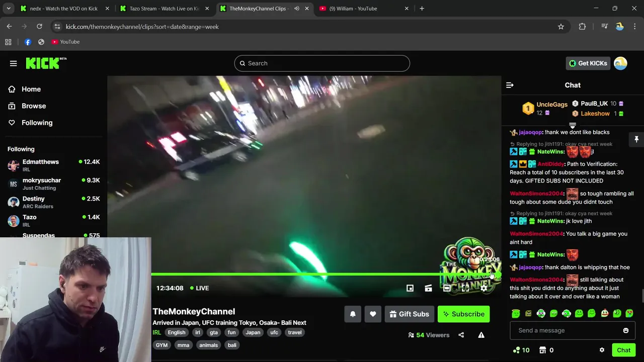Image resolution: width=644 pixels, height=362 pixels.
Task: Open the emoji picker in chat input
Action: pyautogui.click(x=626, y=330)
